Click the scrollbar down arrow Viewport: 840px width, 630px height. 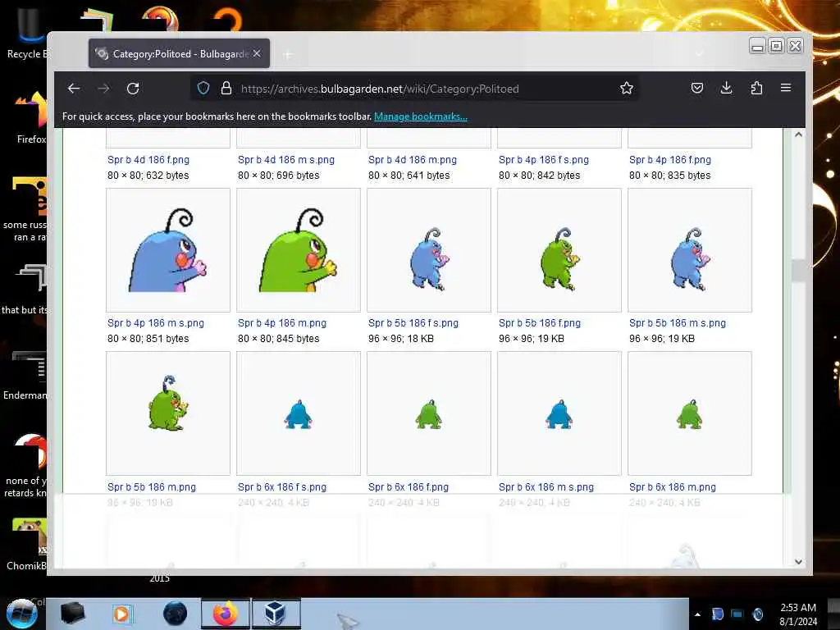(798, 562)
